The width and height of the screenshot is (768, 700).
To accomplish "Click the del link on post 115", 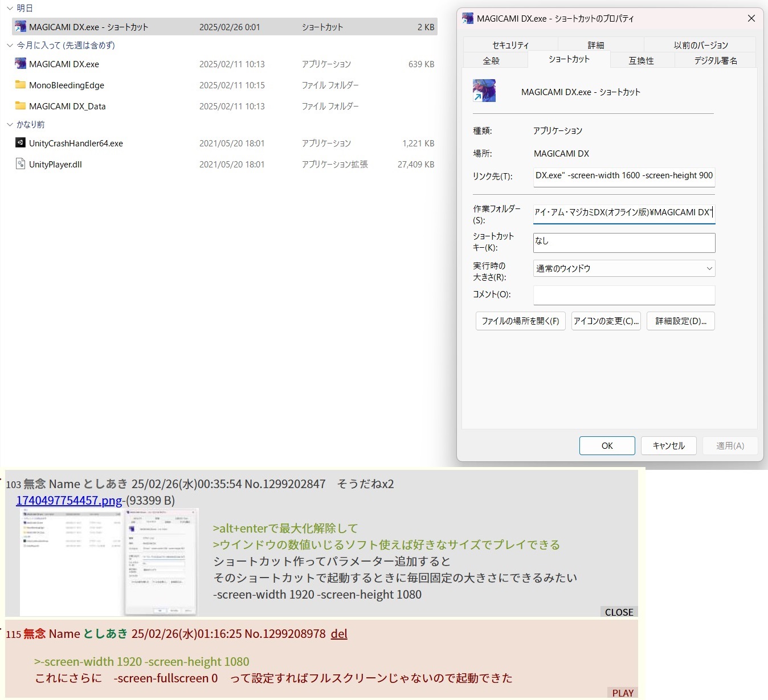I will click(339, 634).
